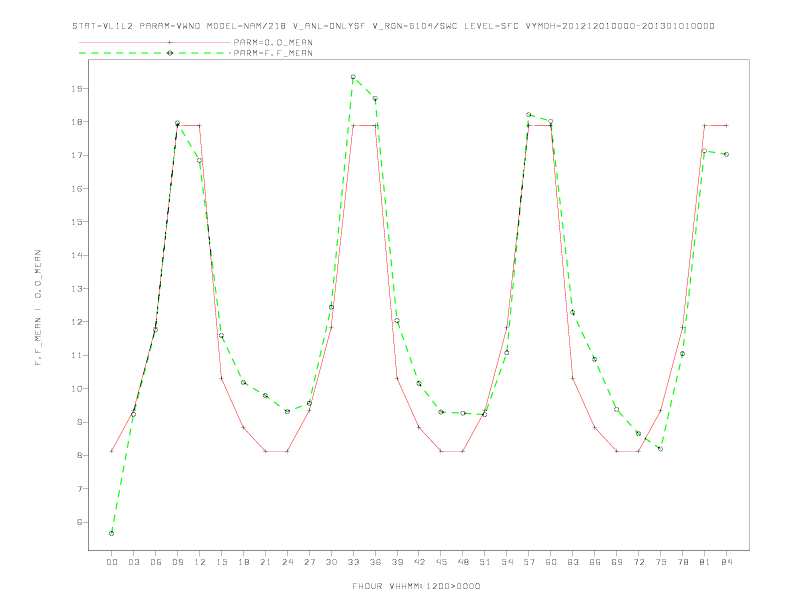This screenshot has height=612, width=792.
Task: Click y-axis tick label 18
Action: tap(76, 122)
